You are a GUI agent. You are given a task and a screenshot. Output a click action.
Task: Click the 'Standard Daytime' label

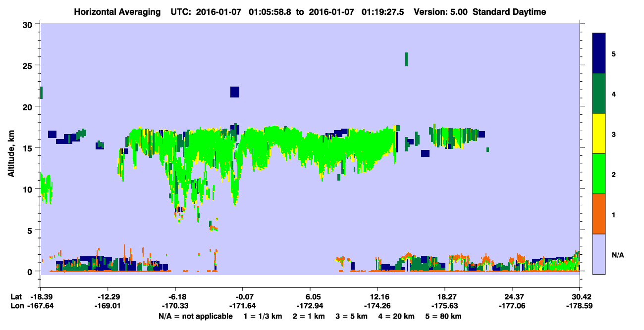click(x=509, y=12)
